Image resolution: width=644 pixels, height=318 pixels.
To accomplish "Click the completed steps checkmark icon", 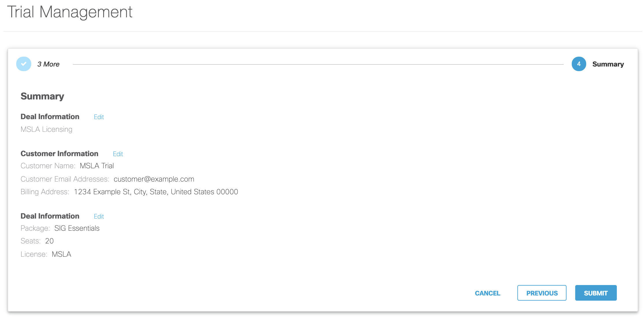I will 24,64.
